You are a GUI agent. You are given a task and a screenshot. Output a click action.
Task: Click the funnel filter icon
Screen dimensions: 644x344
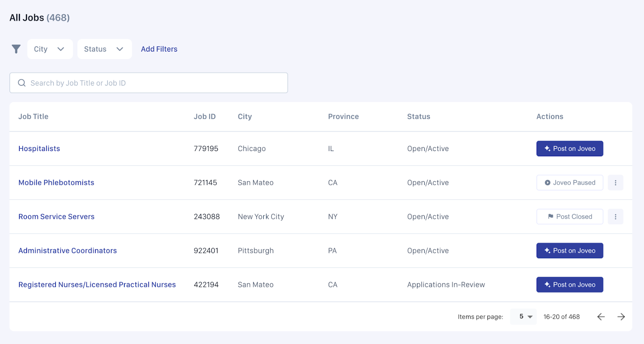pyautogui.click(x=16, y=49)
